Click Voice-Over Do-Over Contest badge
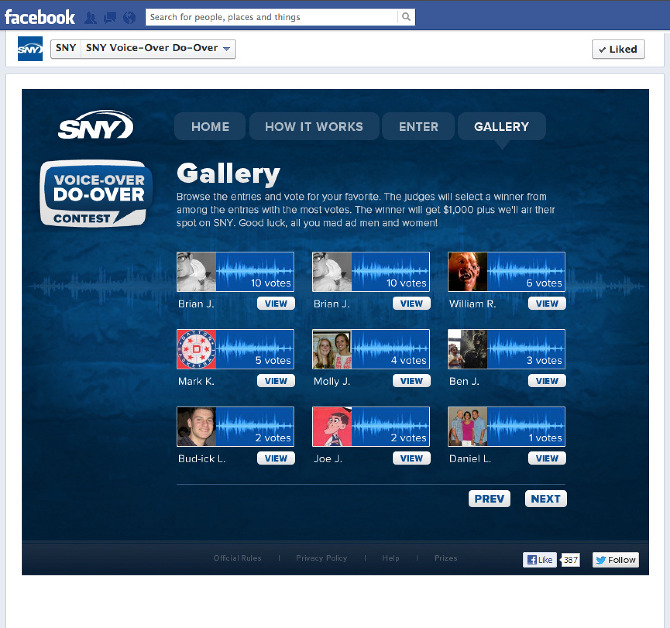This screenshot has height=628, width=670. (96, 194)
